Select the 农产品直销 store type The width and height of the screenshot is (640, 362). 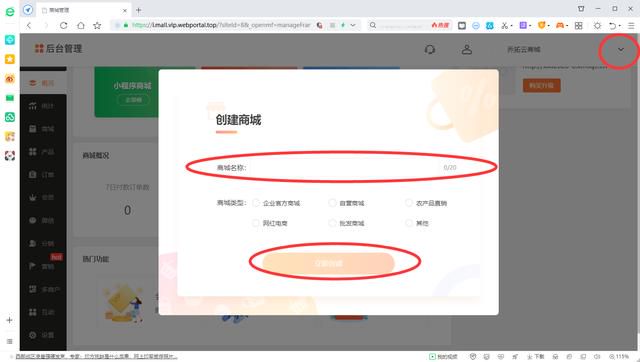tap(426, 203)
